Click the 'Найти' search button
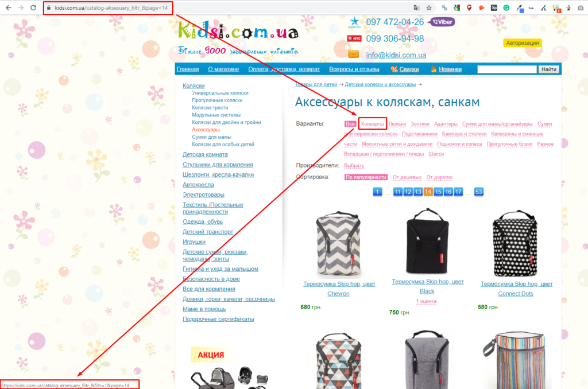This screenshot has width=588, height=389. [548, 69]
